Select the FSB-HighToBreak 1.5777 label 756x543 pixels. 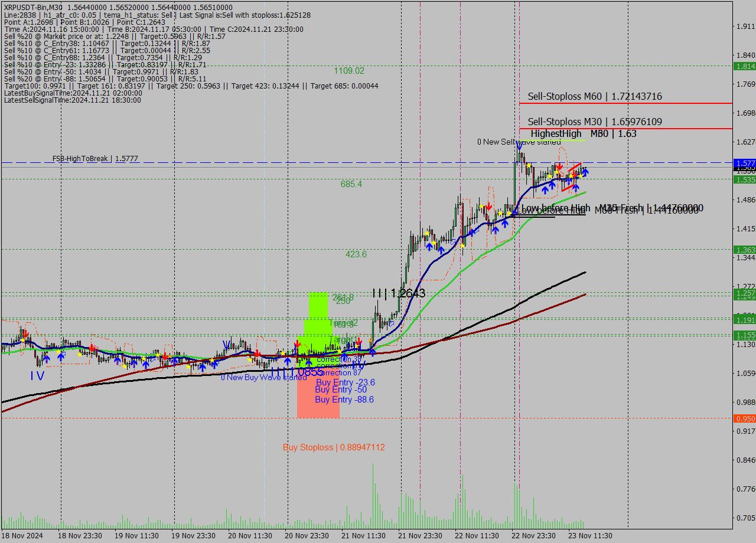[95, 159]
